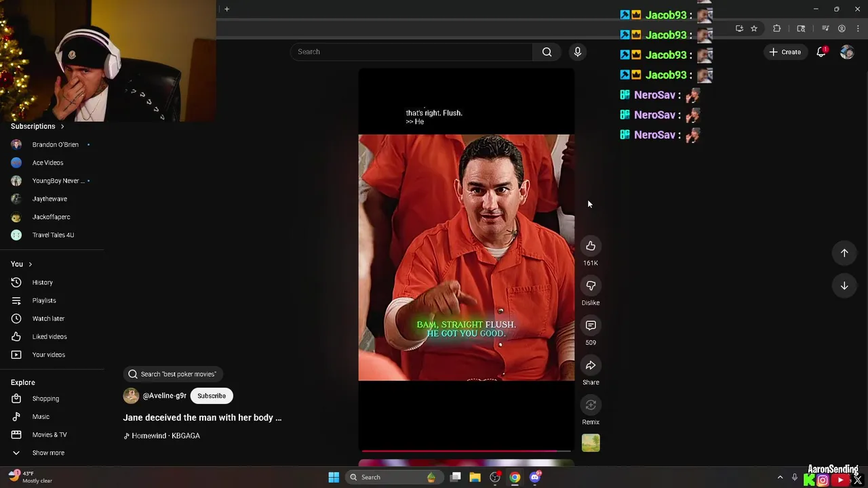The height and width of the screenshot is (488, 868).
Task: Open Jaythewave channel
Action: (51, 199)
